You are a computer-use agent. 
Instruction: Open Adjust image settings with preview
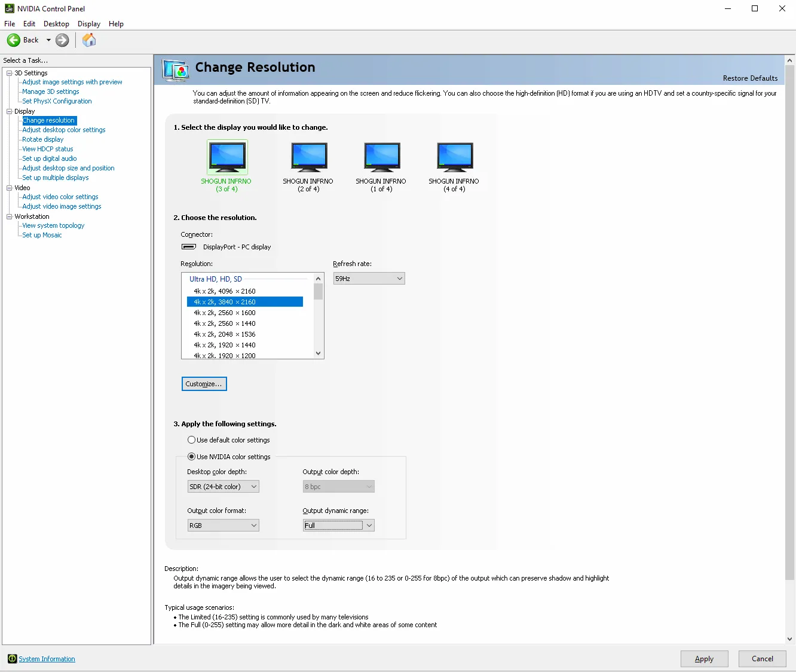[72, 82]
